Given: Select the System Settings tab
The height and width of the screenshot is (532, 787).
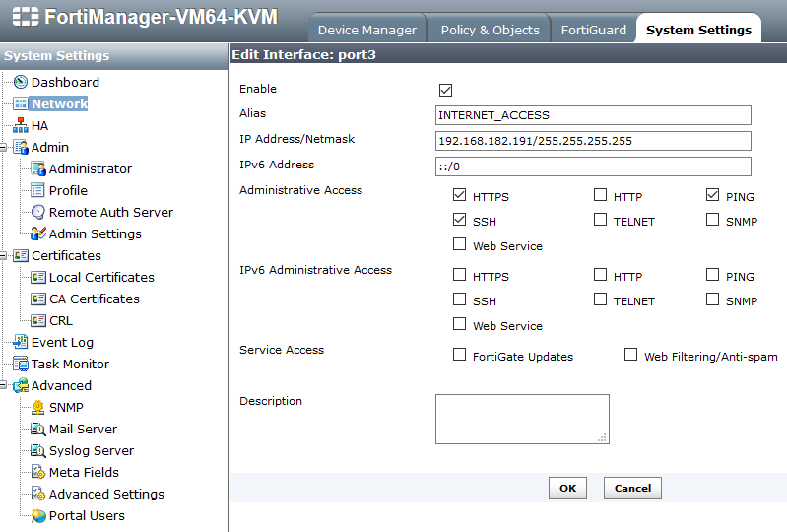Looking at the screenshot, I should coord(698,31).
